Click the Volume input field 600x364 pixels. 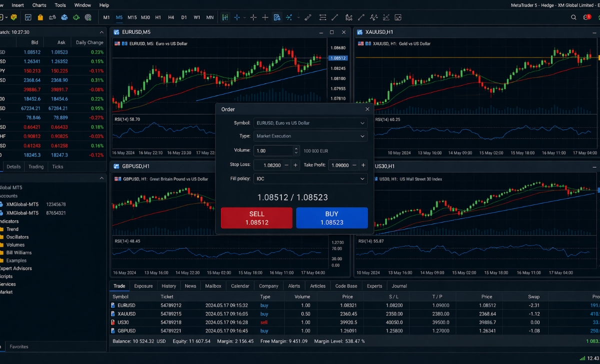click(x=272, y=150)
